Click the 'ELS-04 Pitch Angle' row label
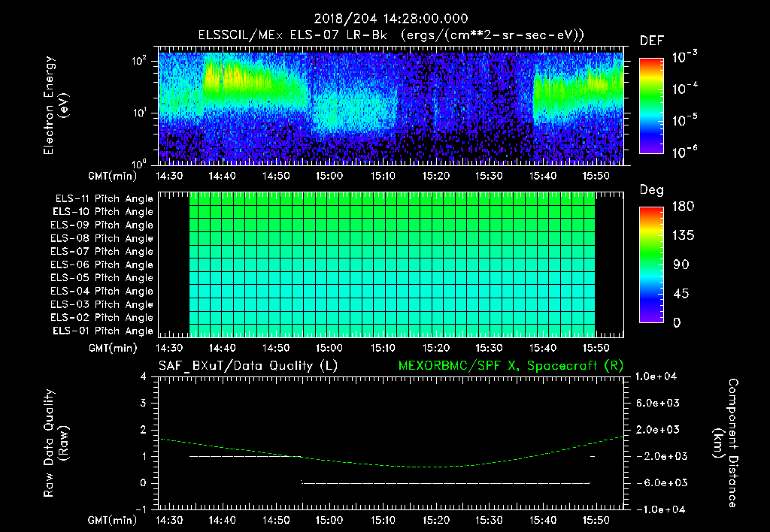Screen dimensions: 770x532 [102, 291]
